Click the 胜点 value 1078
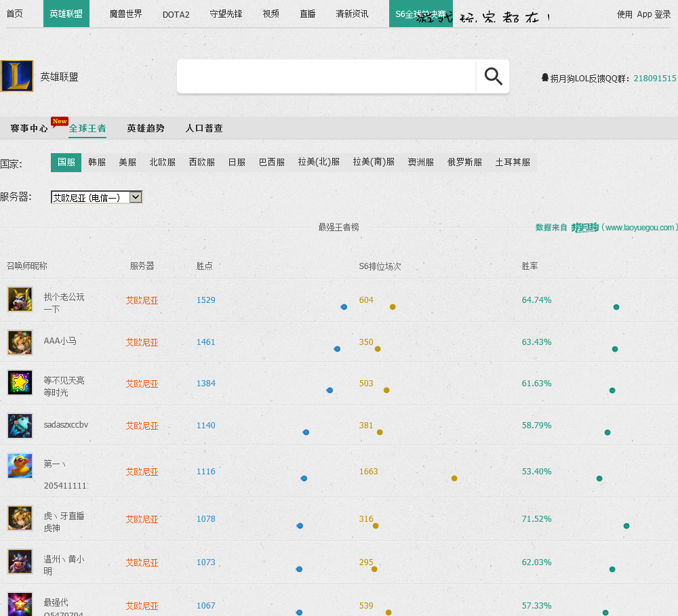Screen dimensions: 678x616 (x=206, y=518)
